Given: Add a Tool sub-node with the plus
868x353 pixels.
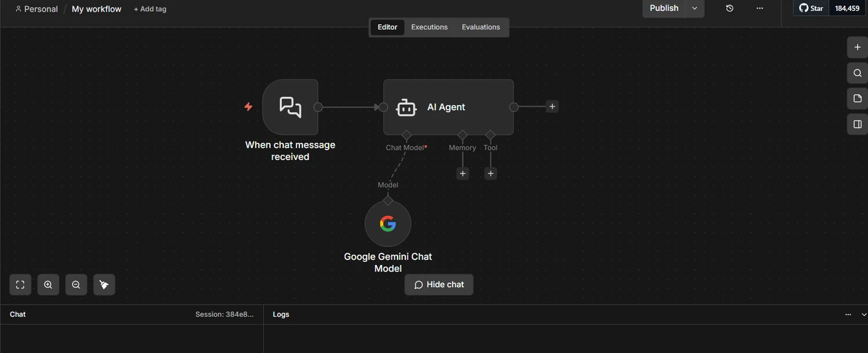Looking at the screenshot, I should tap(490, 174).
